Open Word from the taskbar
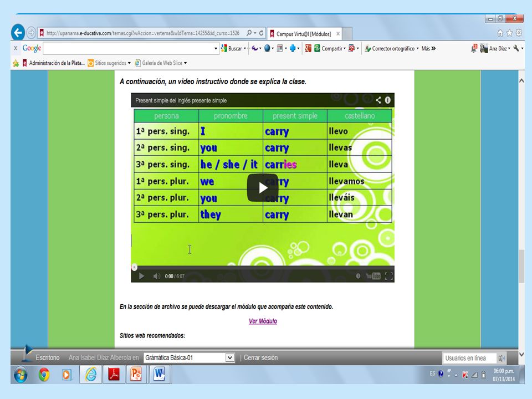This screenshot has width=532, height=399. (x=159, y=375)
